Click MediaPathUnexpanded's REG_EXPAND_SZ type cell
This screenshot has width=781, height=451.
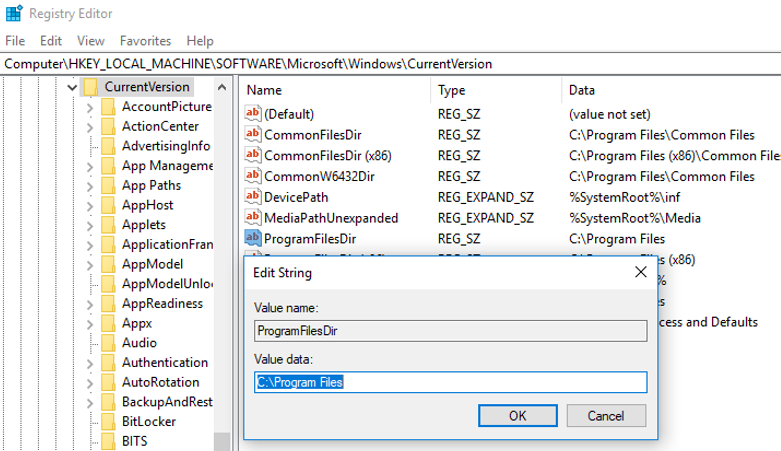coord(486,218)
